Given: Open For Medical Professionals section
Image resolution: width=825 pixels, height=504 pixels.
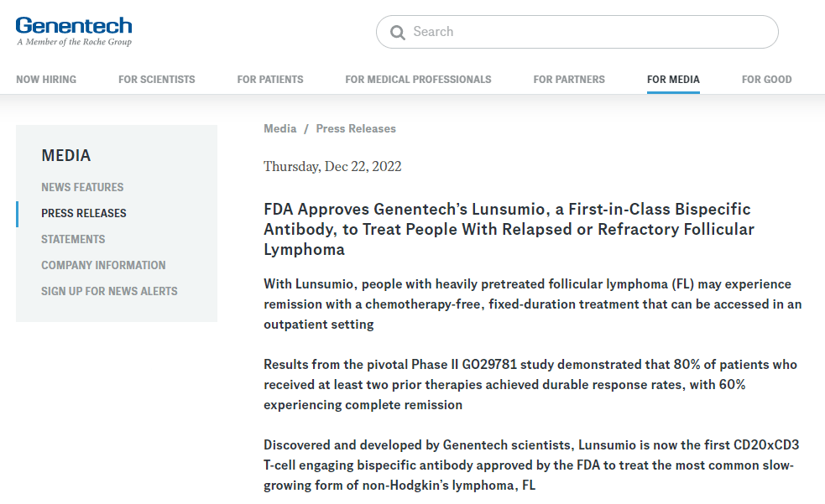Looking at the screenshot, I should [x=418, y=80].
